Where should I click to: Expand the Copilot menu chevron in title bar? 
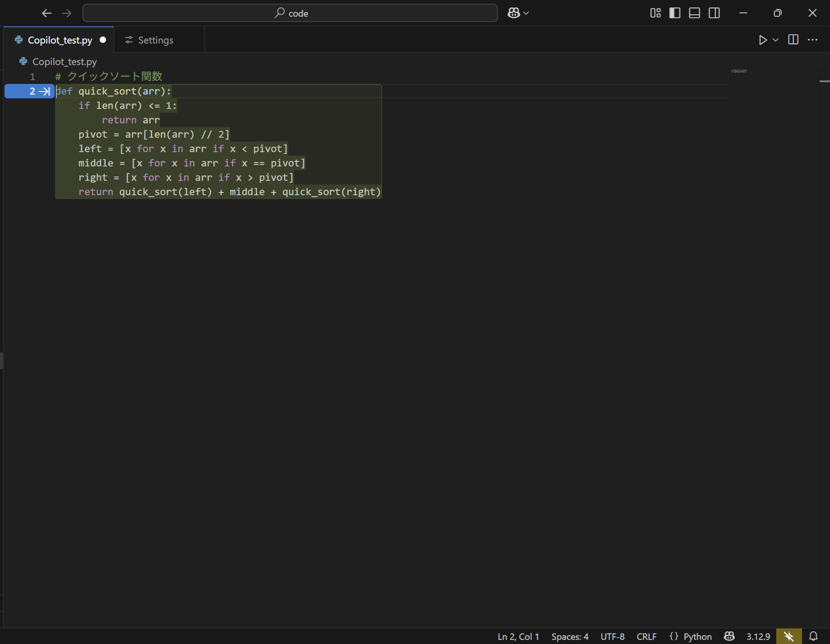[526, 13]
